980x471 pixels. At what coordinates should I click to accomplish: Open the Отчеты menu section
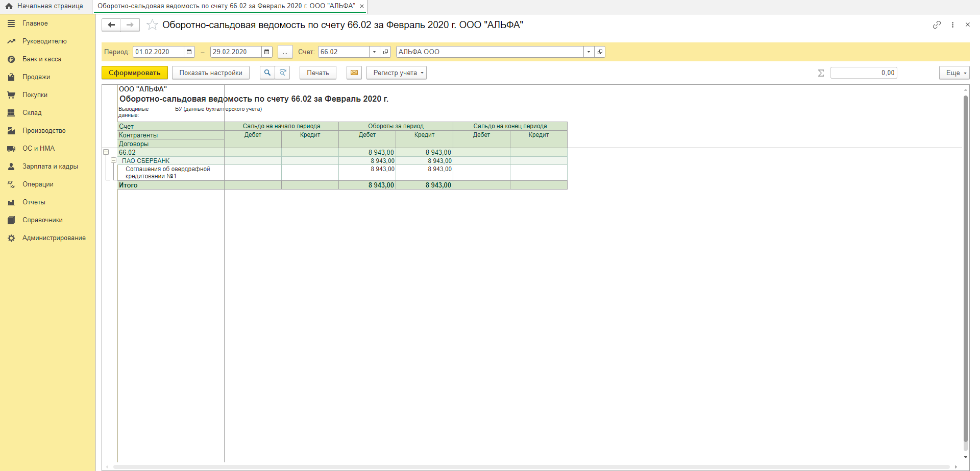34,202
